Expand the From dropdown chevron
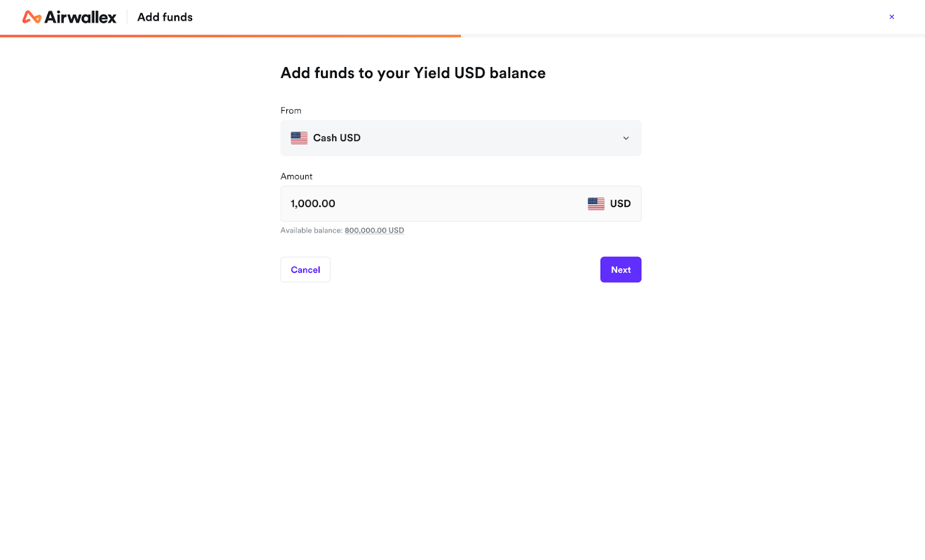The image size is (925, 560). 626,138
